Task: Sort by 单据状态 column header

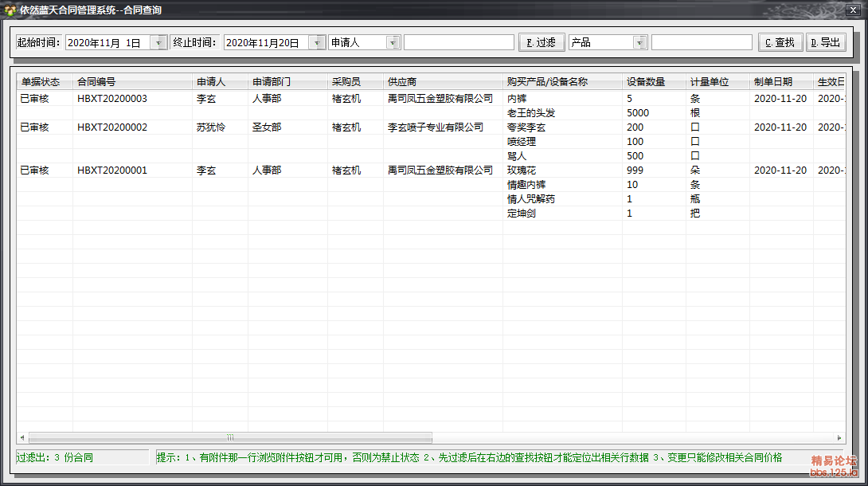Action: tap(40, 82)
